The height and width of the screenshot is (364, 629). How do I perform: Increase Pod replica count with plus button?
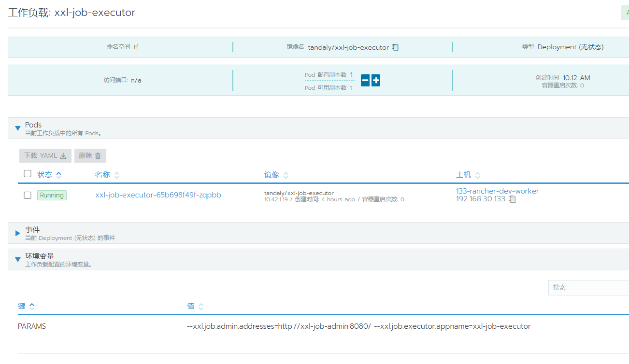[x=376, y=81]
